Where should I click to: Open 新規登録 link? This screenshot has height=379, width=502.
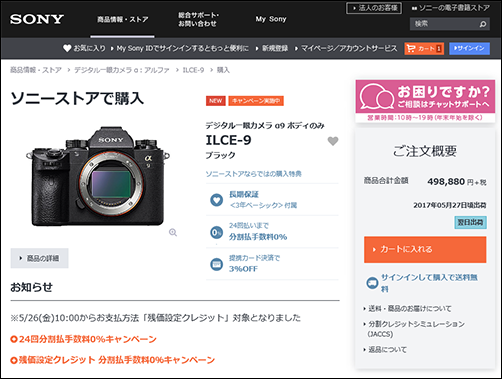point(275,49)
